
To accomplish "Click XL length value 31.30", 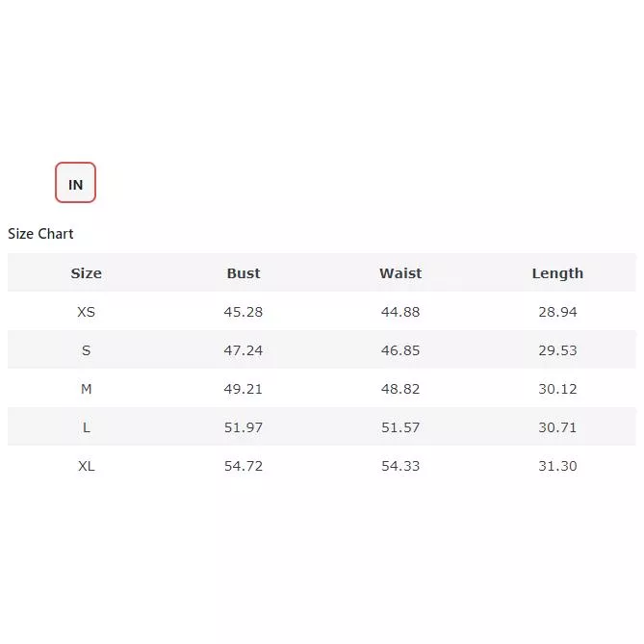I will (557, 466).
